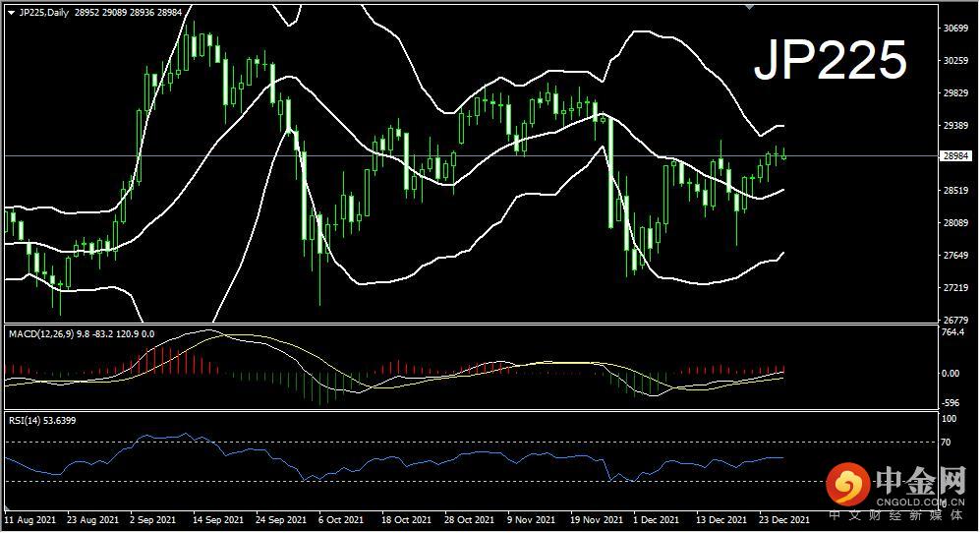Click the MACD 0.00 scale label
The height and width of the screenshot is (533, 980).
950,374
